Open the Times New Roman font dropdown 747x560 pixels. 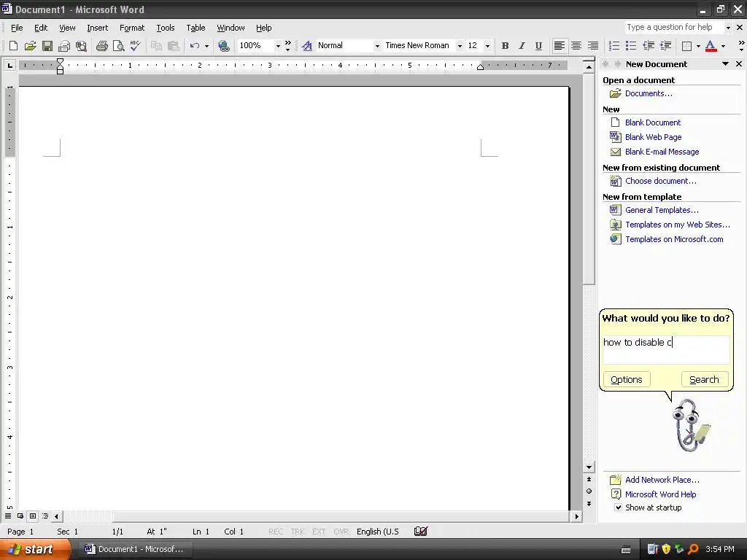[460, 46]
